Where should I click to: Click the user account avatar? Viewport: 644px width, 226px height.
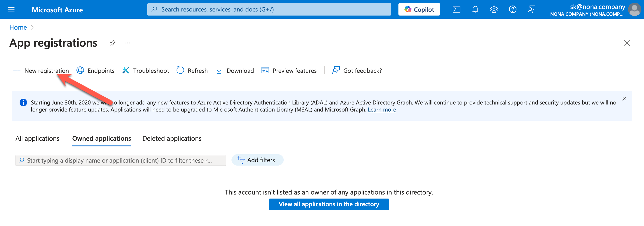pyautogui.click(x=634, y=10)
